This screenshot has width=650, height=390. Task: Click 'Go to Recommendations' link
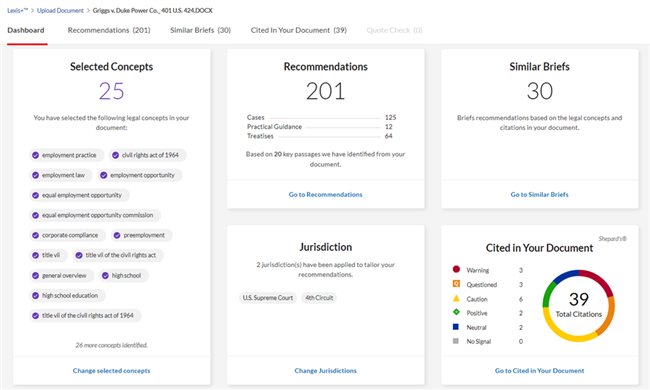(325, 194)
